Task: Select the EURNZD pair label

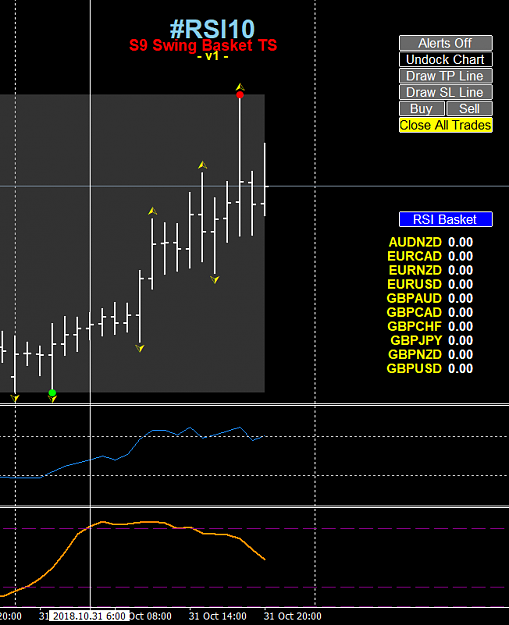Action: [x=415, y=270]
